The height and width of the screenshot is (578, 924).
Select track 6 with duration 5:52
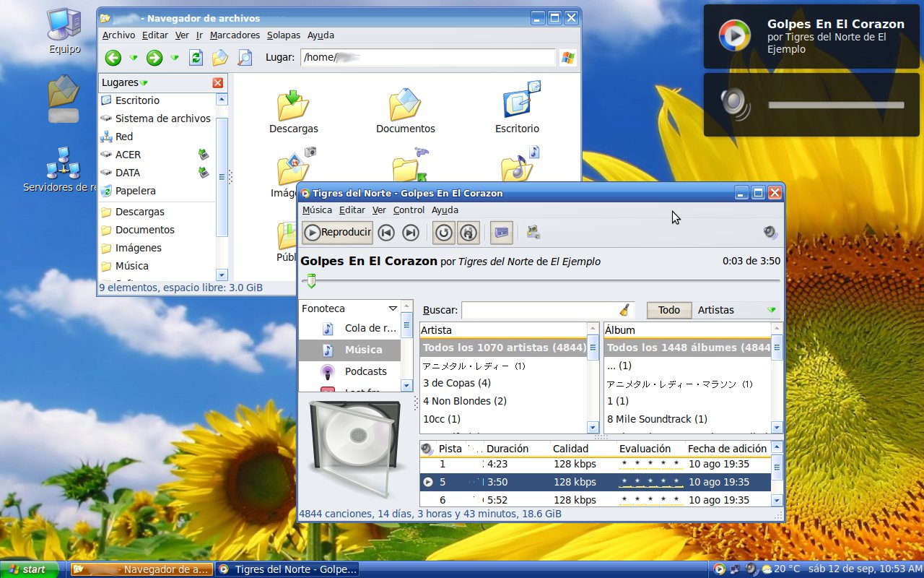pyautogui.click(x=596, y=500)
